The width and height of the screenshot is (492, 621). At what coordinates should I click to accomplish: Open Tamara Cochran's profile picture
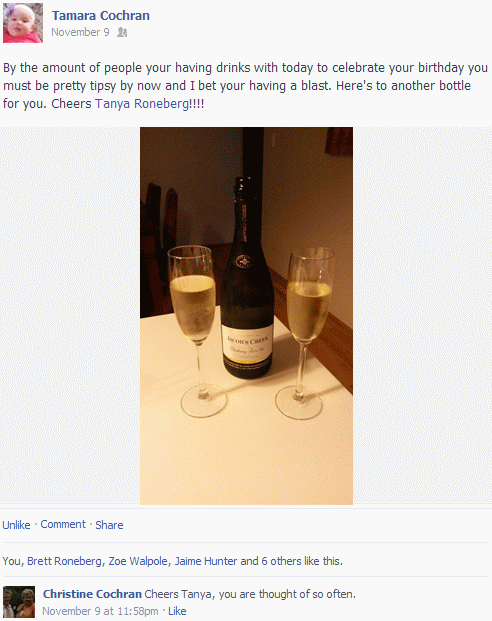(23, 23)
